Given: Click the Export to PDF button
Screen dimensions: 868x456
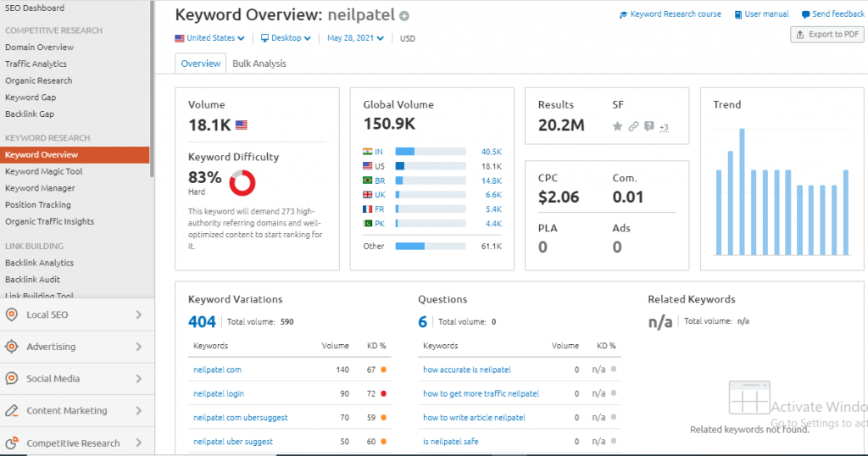Looking at the screenshot, I should pyautogui.click(x=827, y=34).
